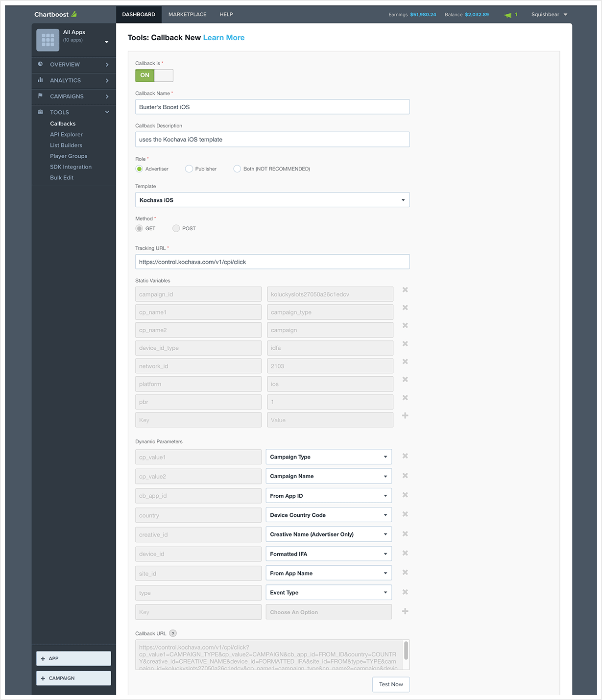Remove the cp_value1 dynamic parameter row
The height and width of the screenshot is (700, 602).
405,456
